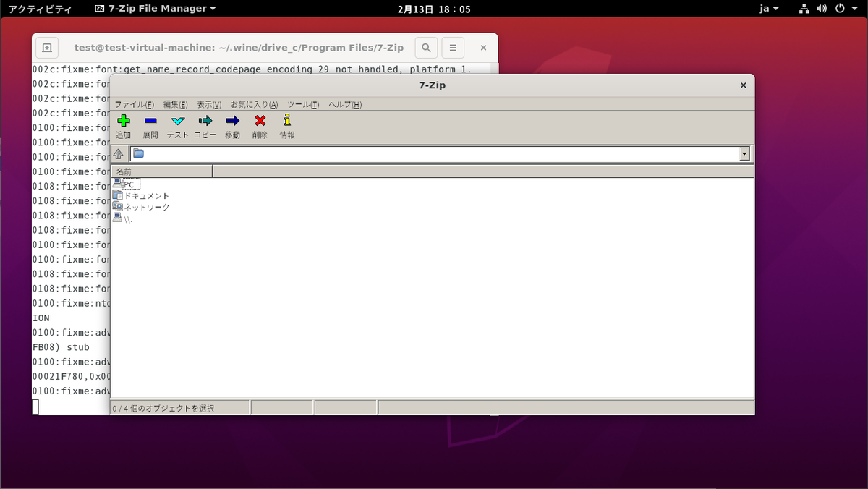Click the red Delete (削除) toolbar icon

[x=260, y=121]
